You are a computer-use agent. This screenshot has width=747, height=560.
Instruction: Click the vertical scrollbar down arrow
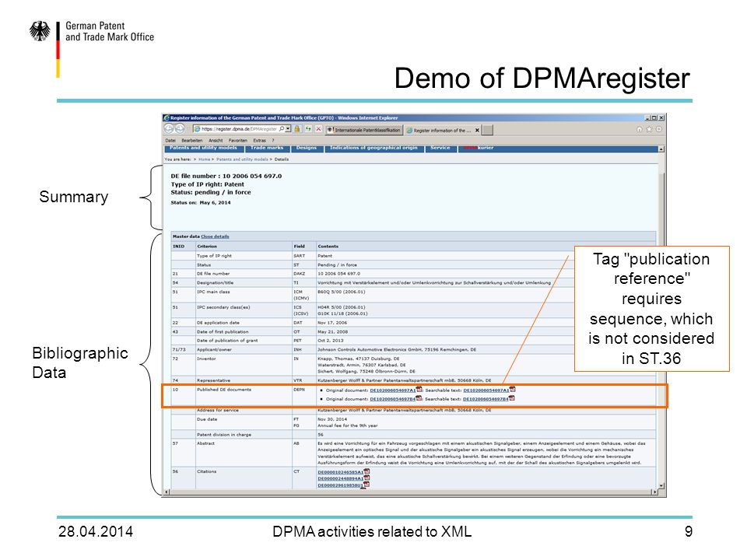(x=661, y=485)
